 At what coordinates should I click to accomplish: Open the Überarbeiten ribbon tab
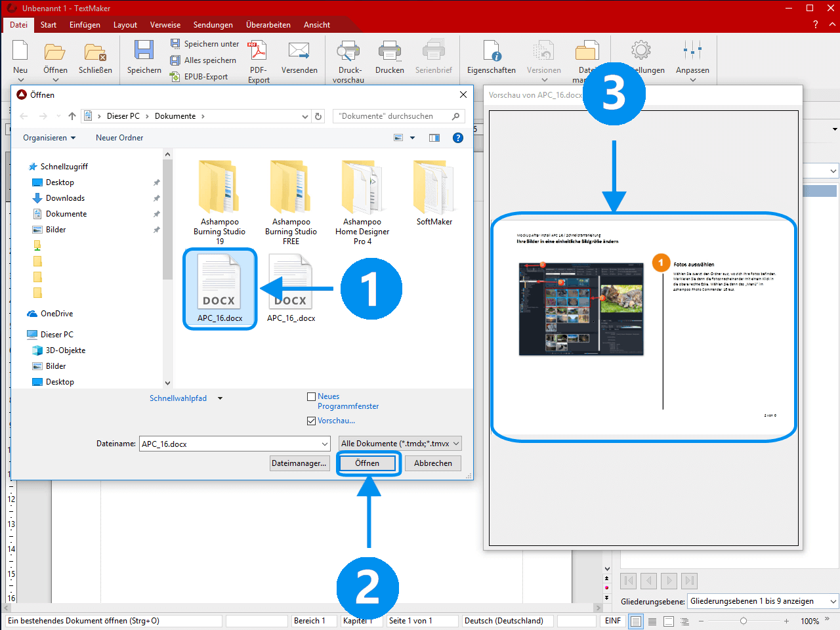point(268,25)
